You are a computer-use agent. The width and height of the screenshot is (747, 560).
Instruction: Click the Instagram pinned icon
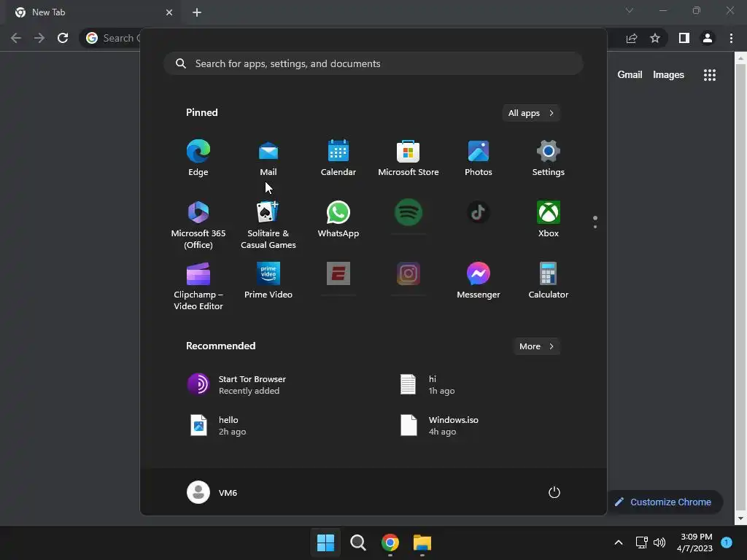tap(409, 273)
